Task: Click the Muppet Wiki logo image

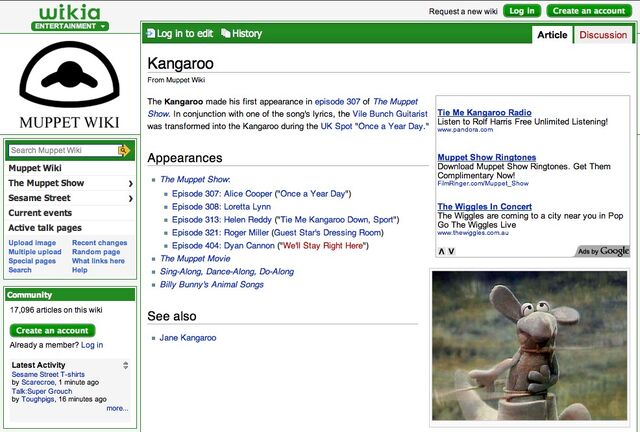Action: (x=69, y=85)
